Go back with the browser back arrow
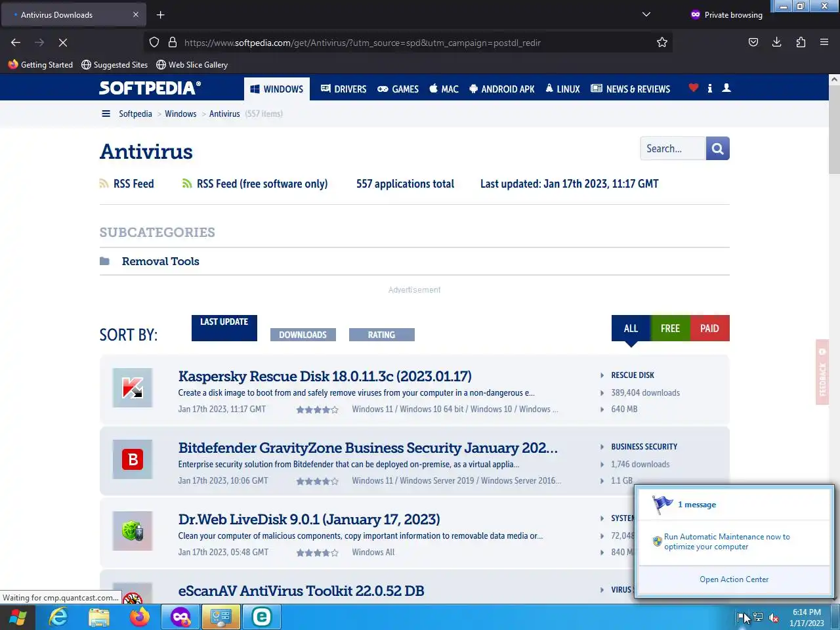The width and height of the screenshot is (840, 630). click(x=16, y=42)
